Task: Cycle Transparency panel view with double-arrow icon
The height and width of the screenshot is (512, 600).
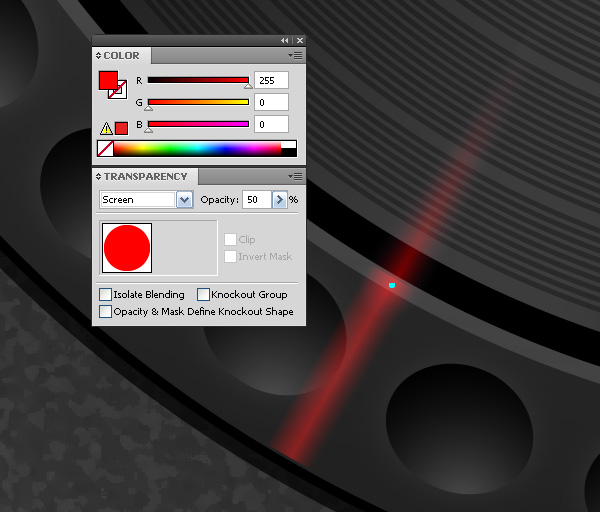Action: pos(98,176)
